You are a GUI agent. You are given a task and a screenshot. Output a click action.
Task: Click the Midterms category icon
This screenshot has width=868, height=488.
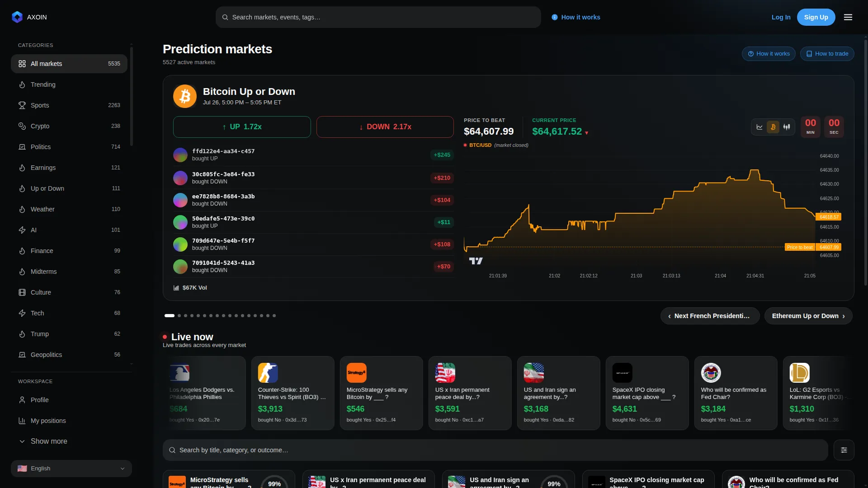[22, 272]
